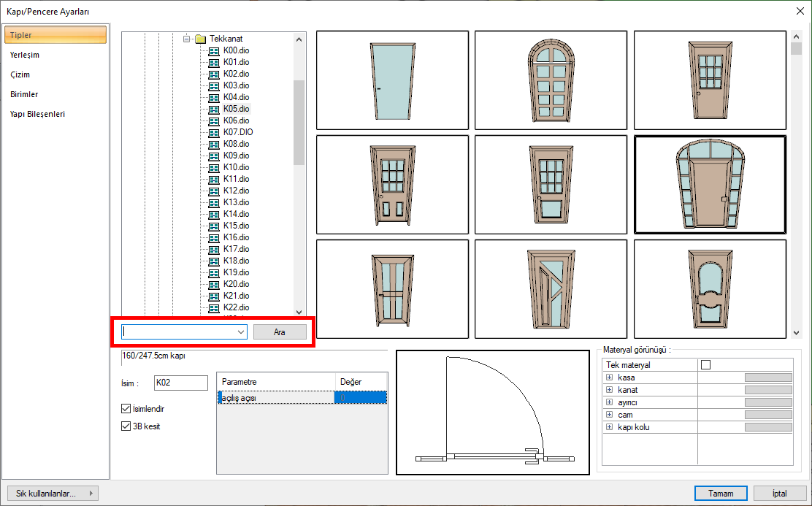
Task: Toggle the İsimlendir checkbox
Action: tap(126, 408)
